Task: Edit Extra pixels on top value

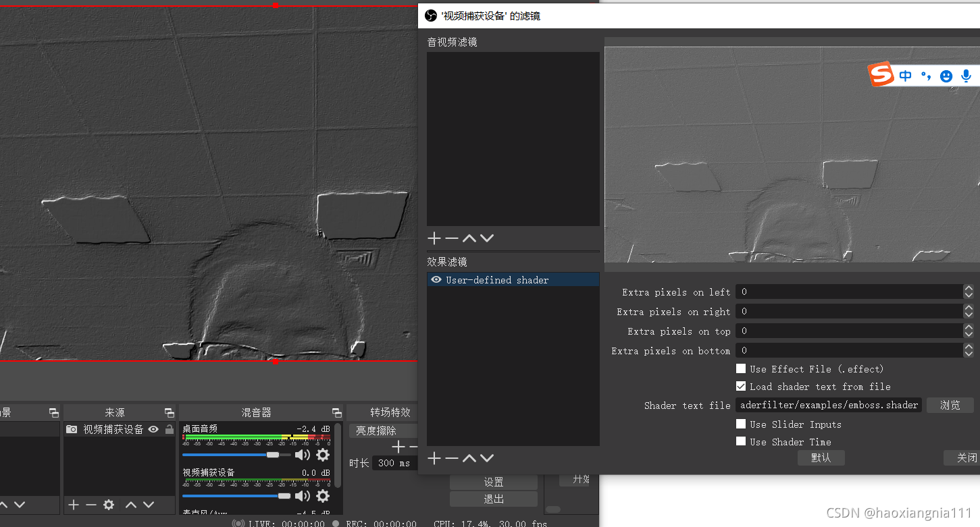Action: coord(849,331)
